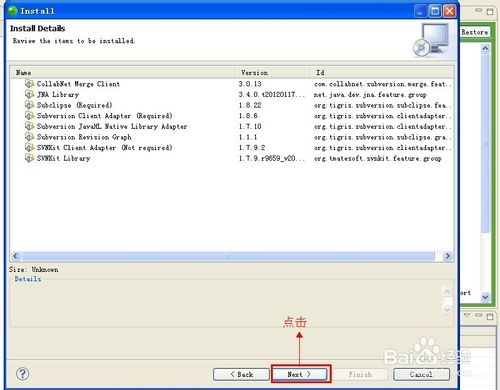Sort by the Version column header
Screen dimensions: 500x390
point(273,72)
